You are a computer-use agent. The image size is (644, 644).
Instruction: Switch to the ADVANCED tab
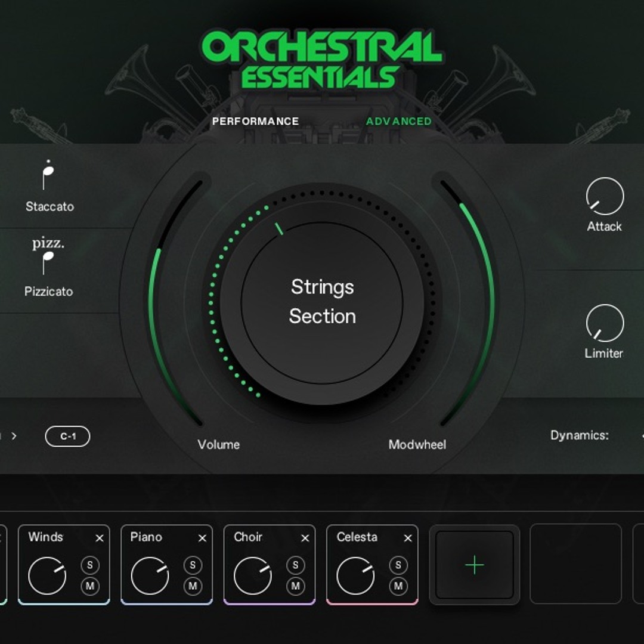pos(400,120)
